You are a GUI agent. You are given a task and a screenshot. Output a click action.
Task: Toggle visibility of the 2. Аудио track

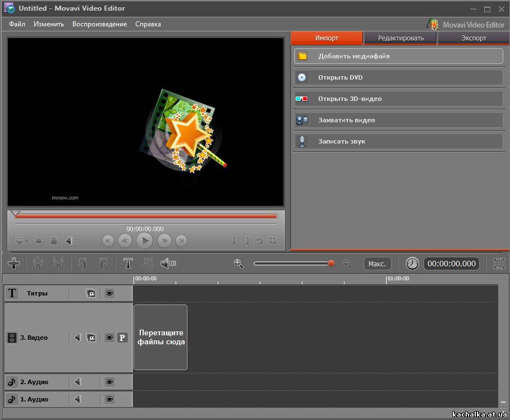(x=109, y=382)
